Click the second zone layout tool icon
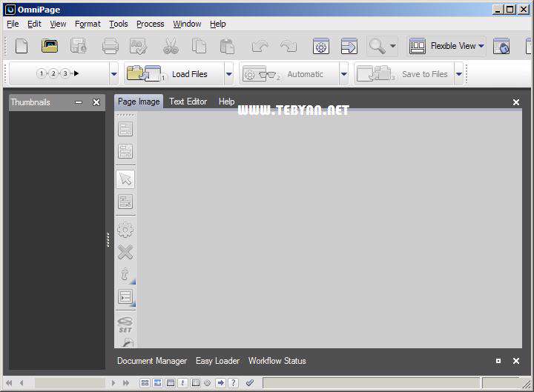 point(125,151)
